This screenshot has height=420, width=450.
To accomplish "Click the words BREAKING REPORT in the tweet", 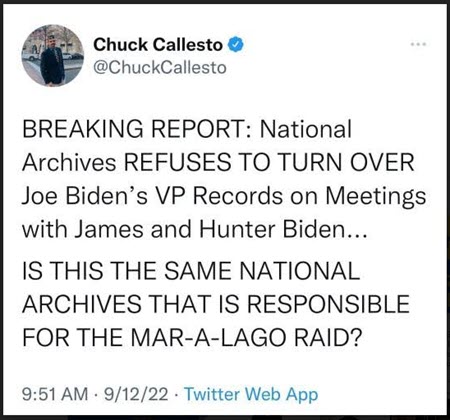I will tap(137, 129).
